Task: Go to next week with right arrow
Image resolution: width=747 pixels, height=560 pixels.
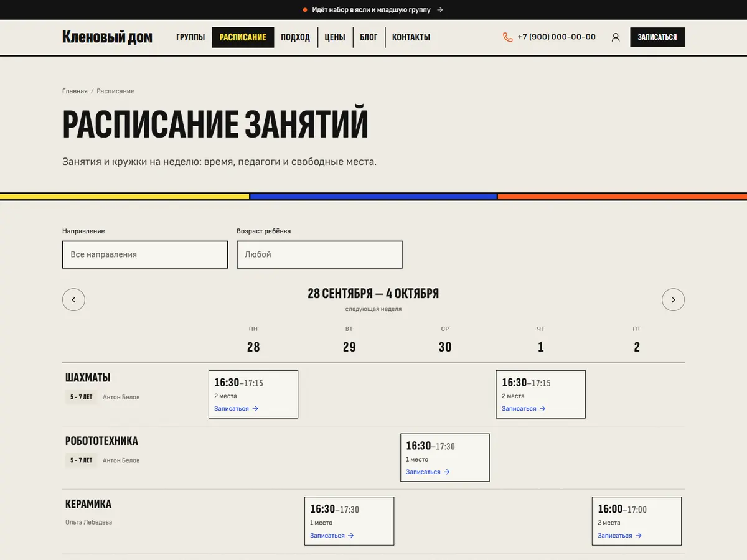Action: pos(673,300)
